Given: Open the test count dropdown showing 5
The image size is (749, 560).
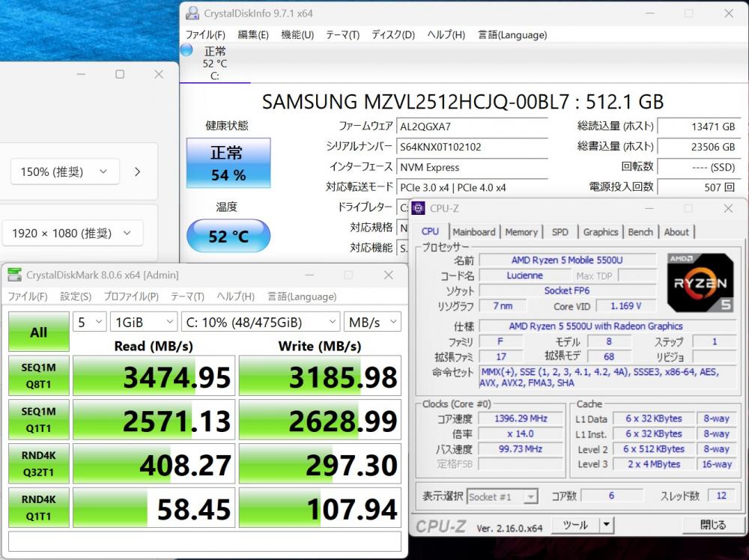Looking at the screenshot, I should click(89, 322).
